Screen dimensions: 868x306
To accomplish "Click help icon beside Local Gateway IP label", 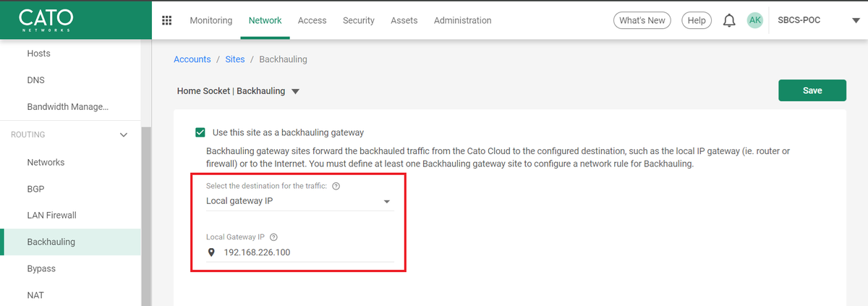I will pos(273,237).
